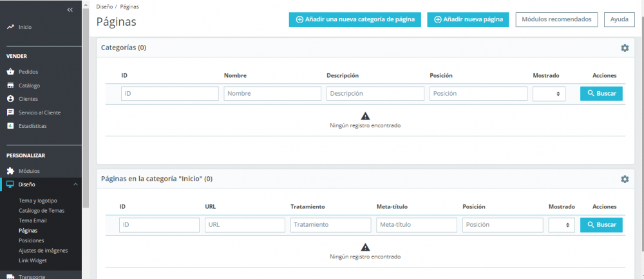Click the Pedidos basket icon
This screenshot has height=279, width=644.
pyautogui.click(x=10, y=72)
